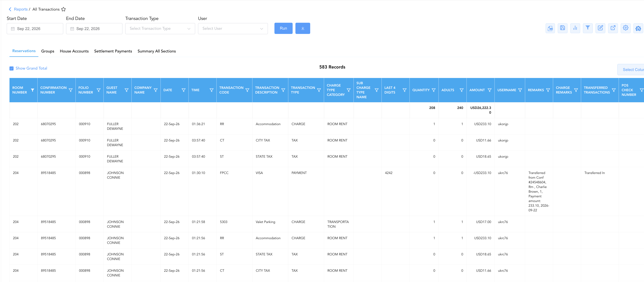
Task: Filter the Remarks column
Action: pyautogui.click(x=548, y=90)
